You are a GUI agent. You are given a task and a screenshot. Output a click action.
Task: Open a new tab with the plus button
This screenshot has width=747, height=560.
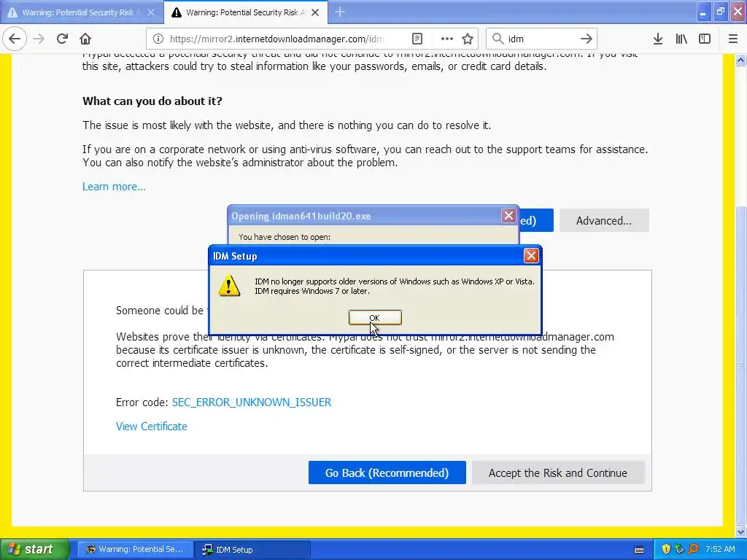pyautogui.click(x=340, y=12)
